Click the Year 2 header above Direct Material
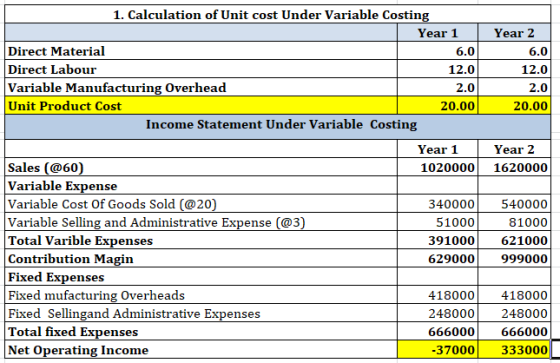 (514, 33)
